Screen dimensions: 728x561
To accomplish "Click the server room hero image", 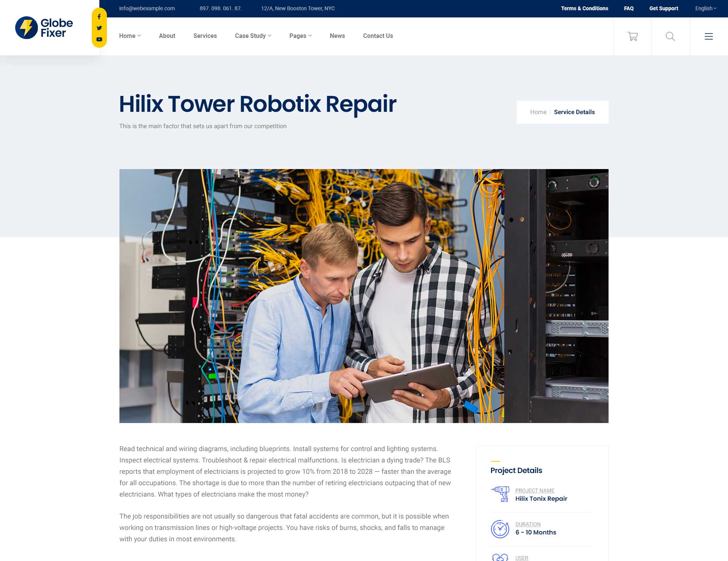I will 364,296.
